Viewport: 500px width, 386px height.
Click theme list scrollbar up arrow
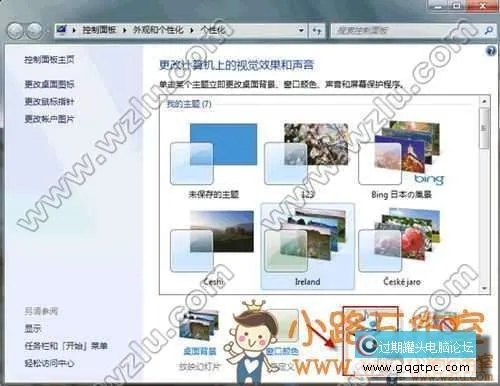pyautogui.click(x=484, y=101)
